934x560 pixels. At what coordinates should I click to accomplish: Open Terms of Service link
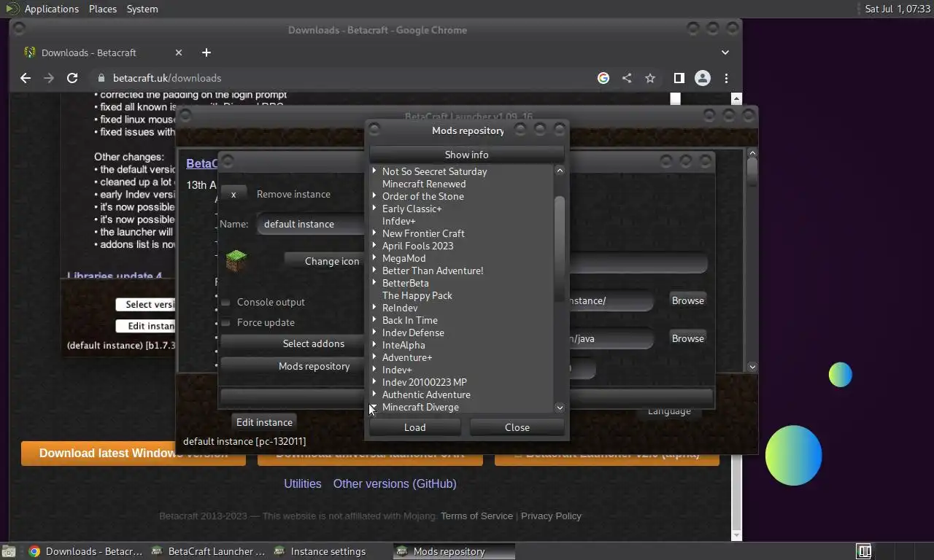click(476, 516)
